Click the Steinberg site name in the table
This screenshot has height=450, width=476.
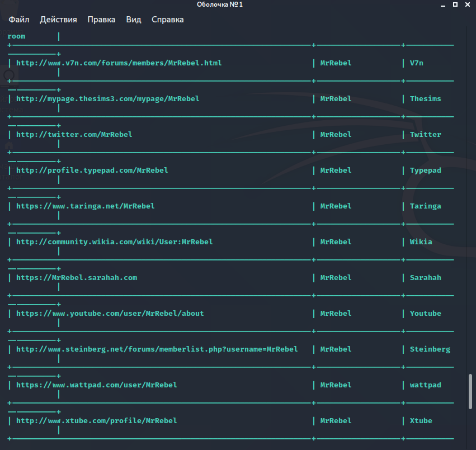430,349
